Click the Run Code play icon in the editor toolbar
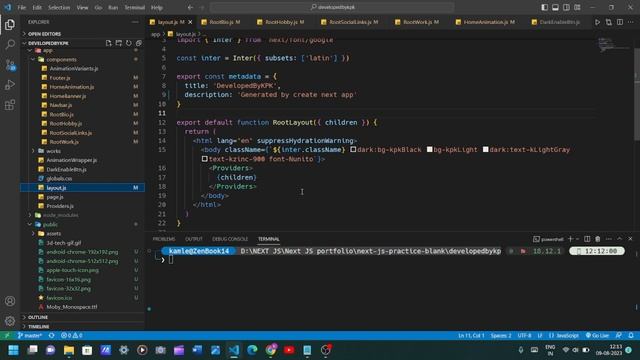 [x=597, y=22]
